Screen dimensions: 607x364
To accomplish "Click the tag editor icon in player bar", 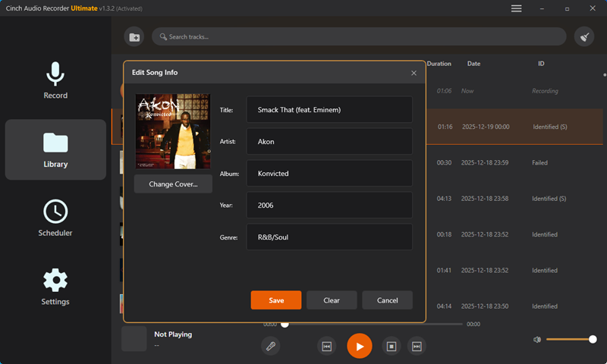I will tap(270, 346).
